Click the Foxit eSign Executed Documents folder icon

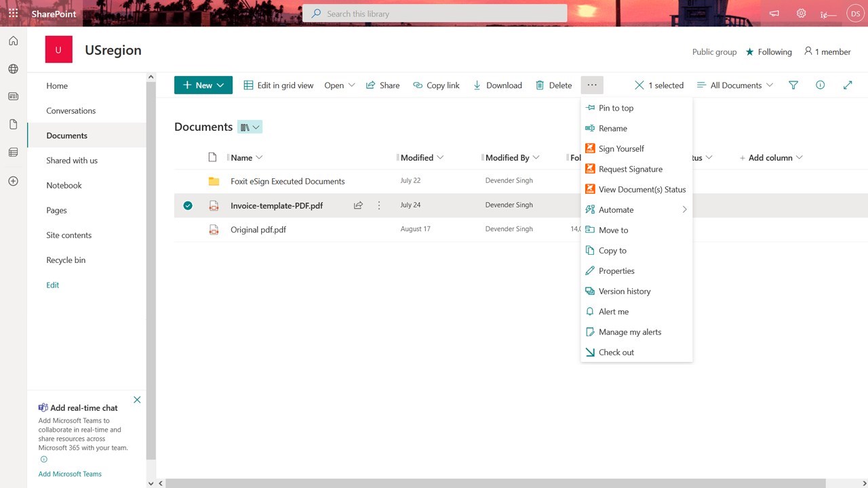tap(214, 181)
